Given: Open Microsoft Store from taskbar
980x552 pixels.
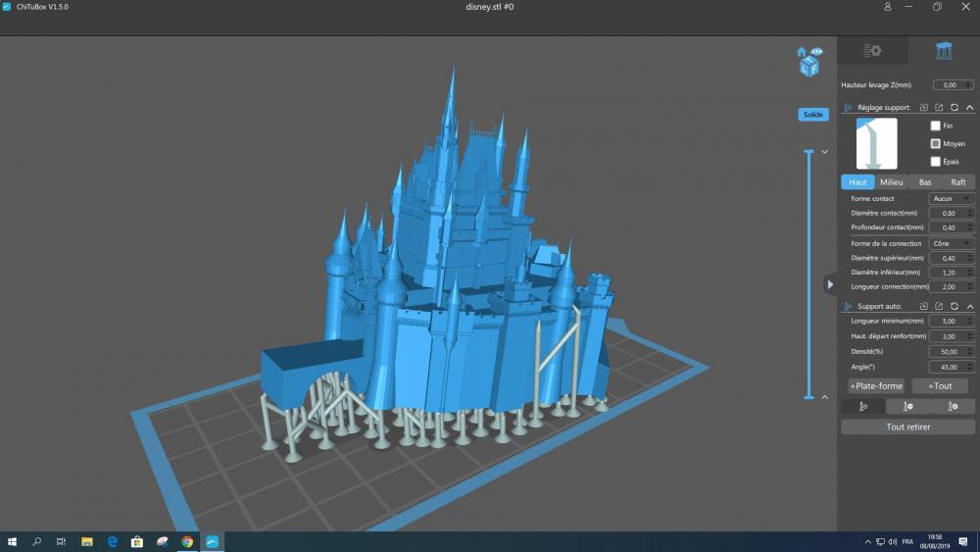Looking at the screenshot, I should [137, 542].
